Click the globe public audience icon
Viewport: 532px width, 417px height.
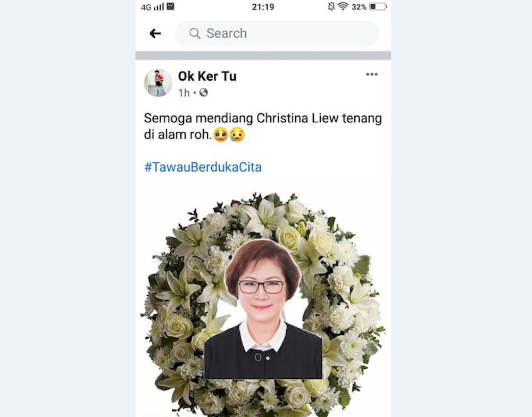coord(204,93)
